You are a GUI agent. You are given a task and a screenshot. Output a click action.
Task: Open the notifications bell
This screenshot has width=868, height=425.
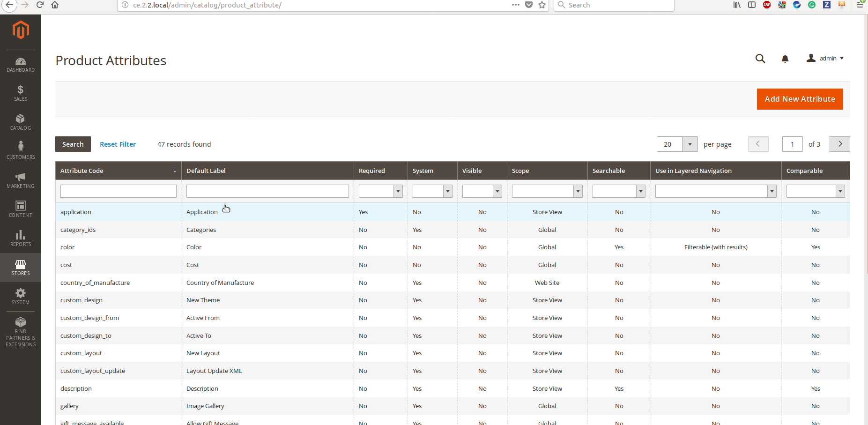(x=786, y=59)
